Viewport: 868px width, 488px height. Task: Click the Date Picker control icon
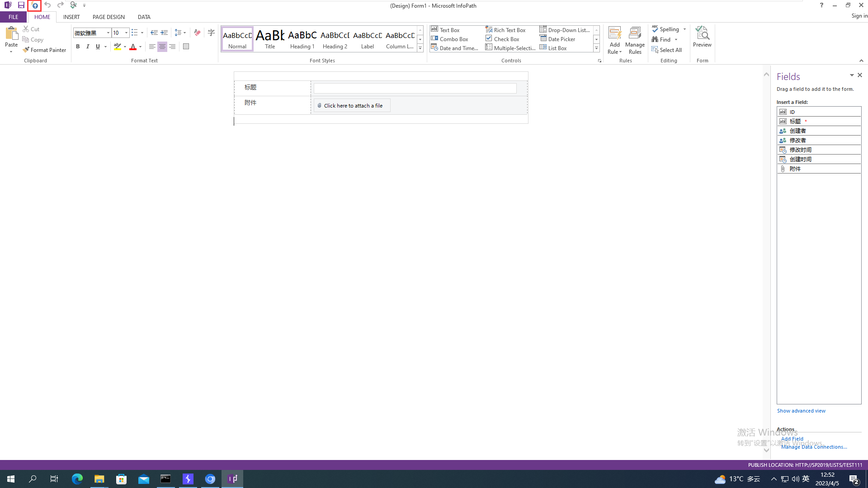pyautogui.click(x=544, y=39)
